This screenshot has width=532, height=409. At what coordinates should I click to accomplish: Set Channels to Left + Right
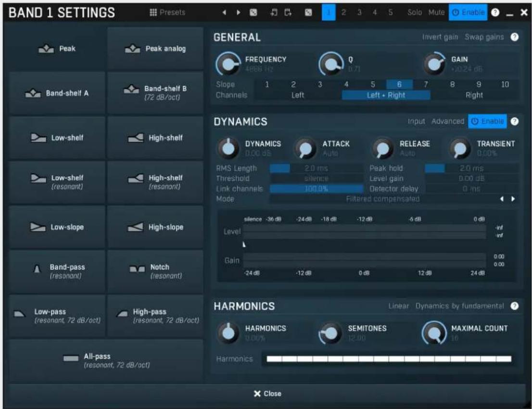coord(386,95)
